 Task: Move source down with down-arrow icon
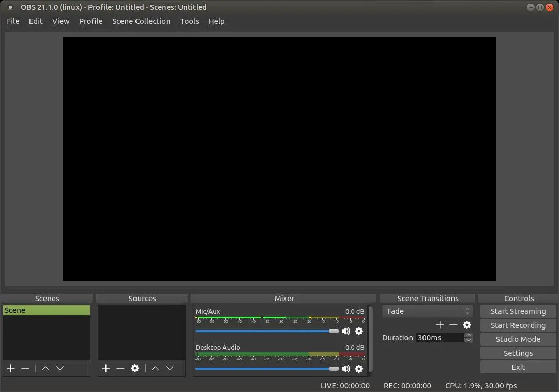coord(170,368)
